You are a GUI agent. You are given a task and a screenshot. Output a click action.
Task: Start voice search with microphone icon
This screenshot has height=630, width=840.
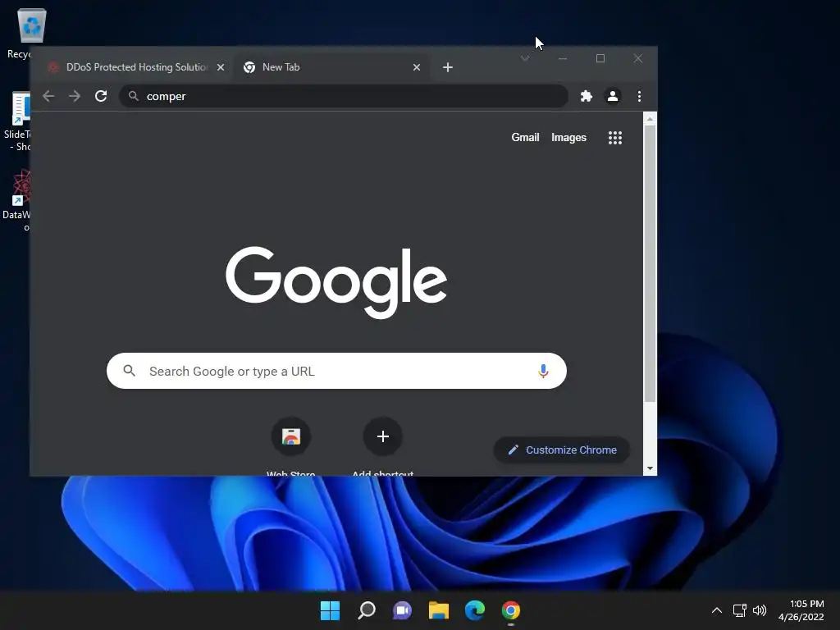[x=543, y=371]
